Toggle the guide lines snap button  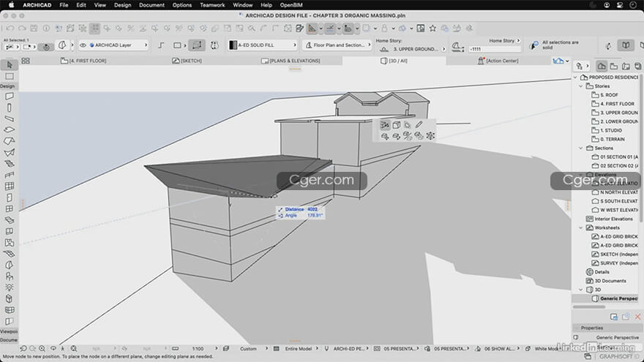[x=329, y=29]
